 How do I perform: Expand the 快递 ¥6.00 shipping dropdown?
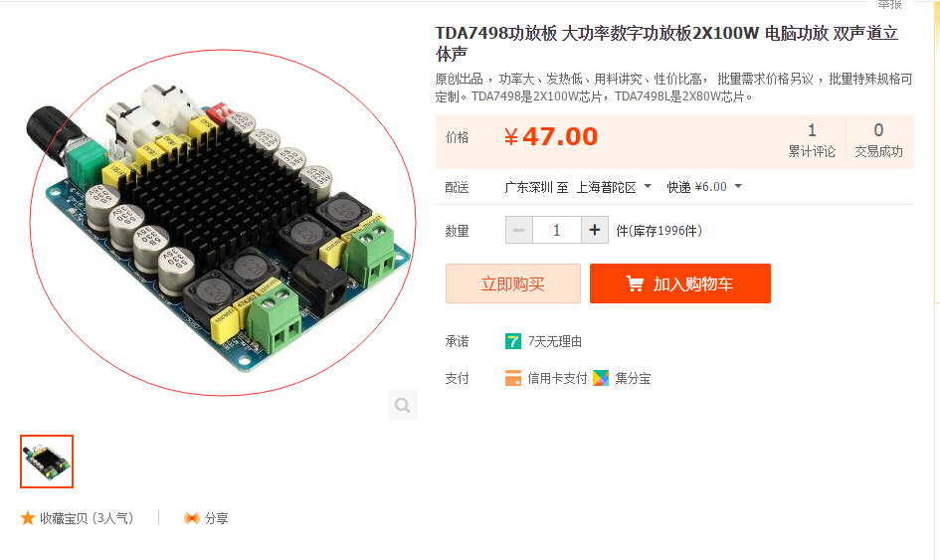click(704, 187)
